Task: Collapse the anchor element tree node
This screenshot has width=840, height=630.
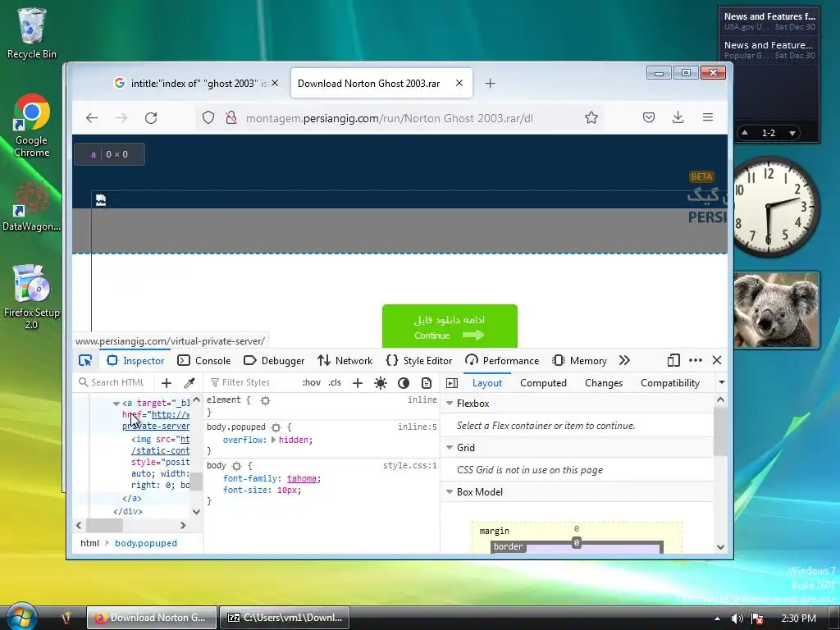Action: [x=116, y=404]
